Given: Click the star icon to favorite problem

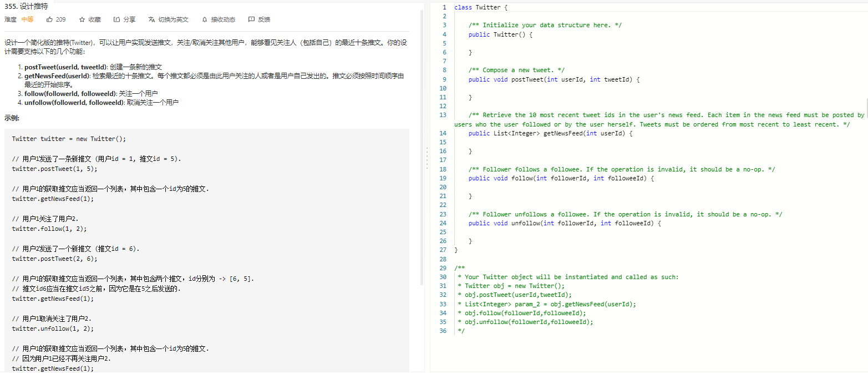Looking at the screenshot, I should pyautogui.click(x=82, y=19).
